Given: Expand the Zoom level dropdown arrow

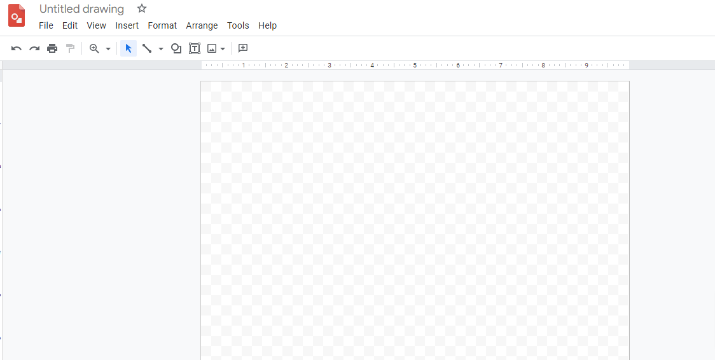Looking at the screenshot, I should [x=108, y=49].
